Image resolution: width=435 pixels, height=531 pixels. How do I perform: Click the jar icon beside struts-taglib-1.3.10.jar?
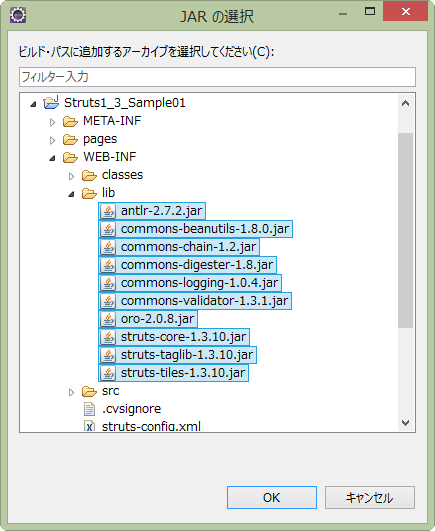click(x=108, y=355)
